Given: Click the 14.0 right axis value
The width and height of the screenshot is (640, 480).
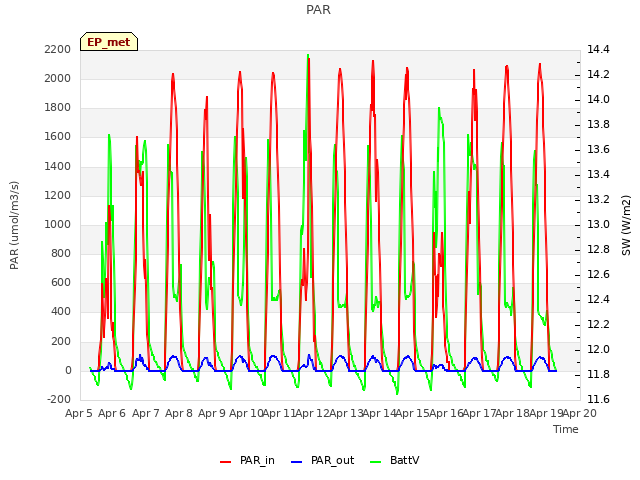Looking at the screenshot, I should [598, 99].
